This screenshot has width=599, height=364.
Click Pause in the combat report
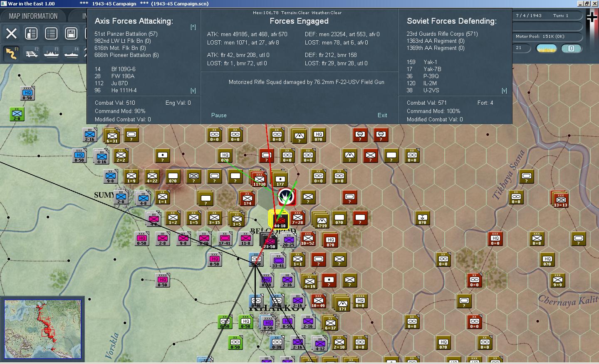tap(219, 116)
